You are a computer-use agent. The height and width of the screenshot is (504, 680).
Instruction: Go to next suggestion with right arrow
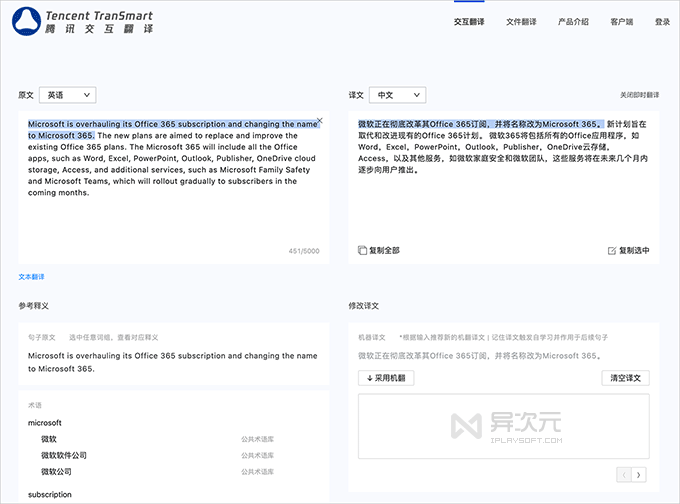pyautogui.click(x=639, y=475)
